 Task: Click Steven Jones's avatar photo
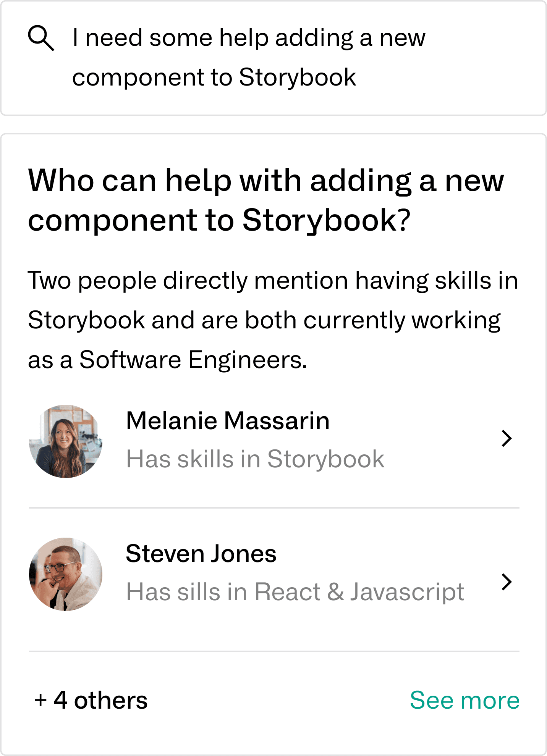tap(66, 574)
